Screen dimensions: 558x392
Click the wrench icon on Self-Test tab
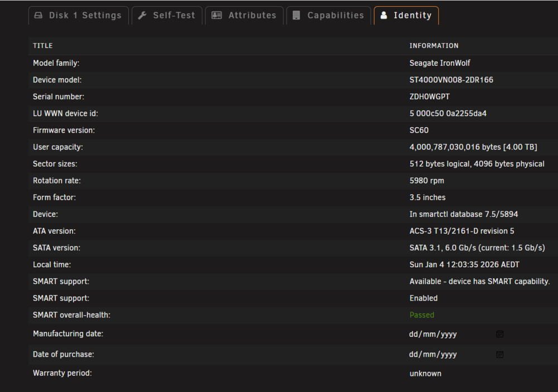[x=142, y=15]
